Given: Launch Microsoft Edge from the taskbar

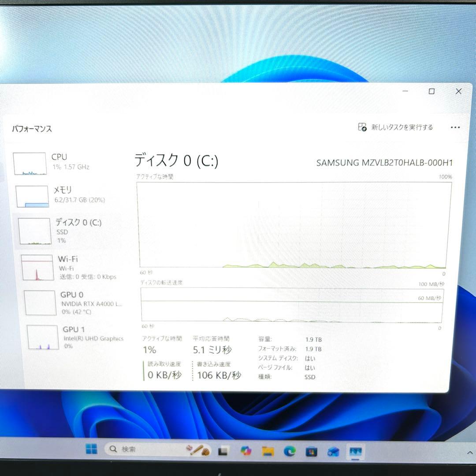Looking at the screenshot, I should [289, 449].
